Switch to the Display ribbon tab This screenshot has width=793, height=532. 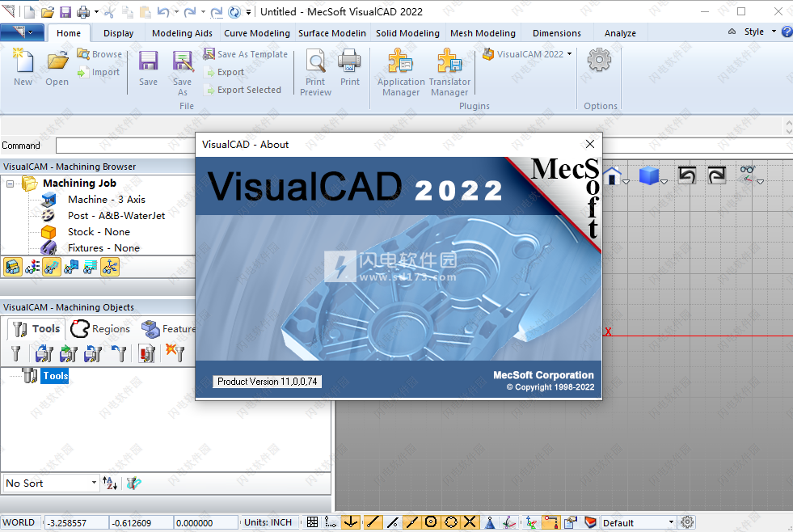click(118, 33)
